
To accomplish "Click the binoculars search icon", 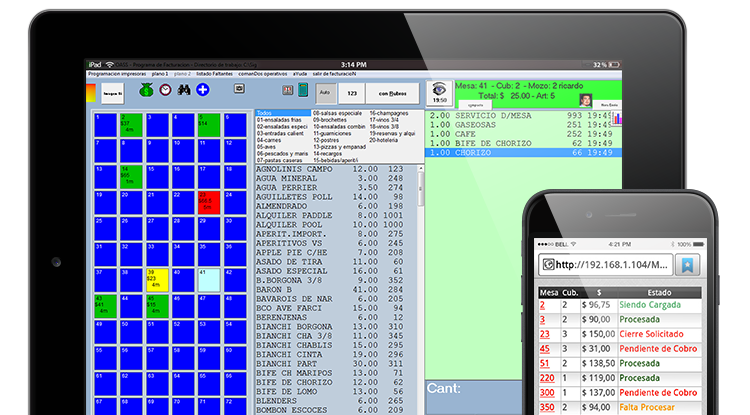I will tap(184, 90).
